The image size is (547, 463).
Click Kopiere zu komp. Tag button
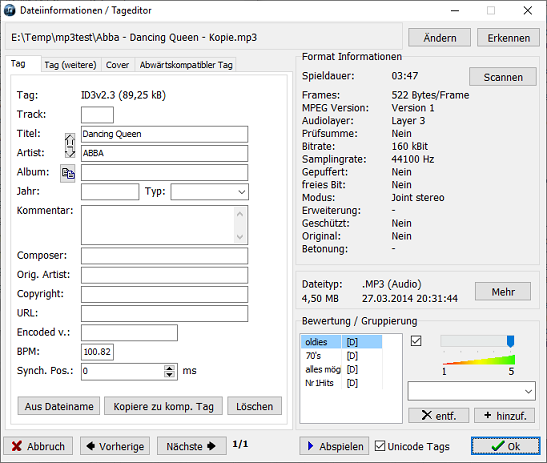163,406
